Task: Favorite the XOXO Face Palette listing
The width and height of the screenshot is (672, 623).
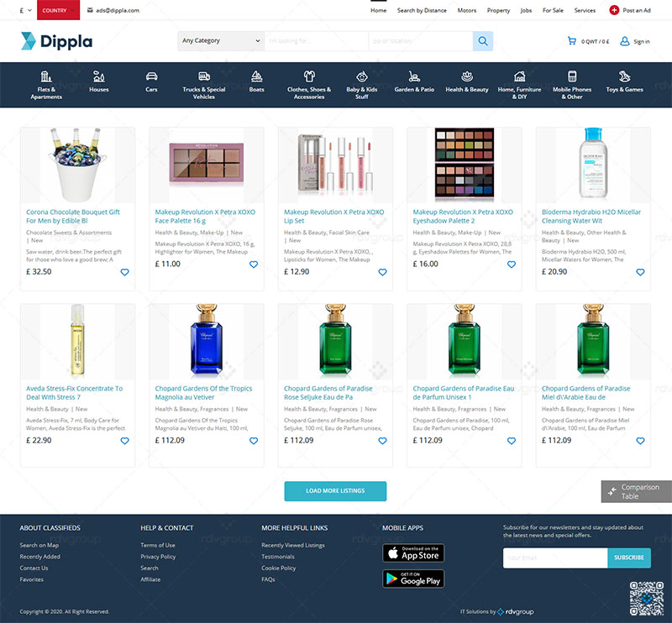Action: point(254,264)
